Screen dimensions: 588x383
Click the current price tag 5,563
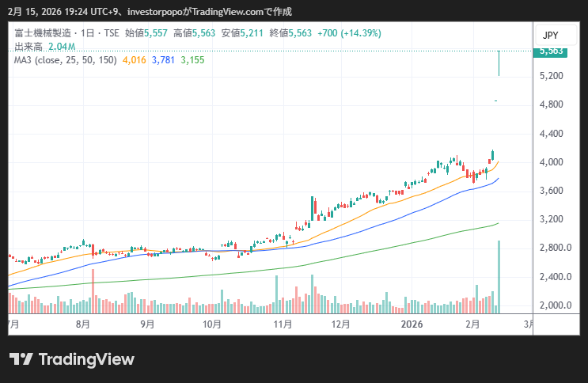pos(551,51)
